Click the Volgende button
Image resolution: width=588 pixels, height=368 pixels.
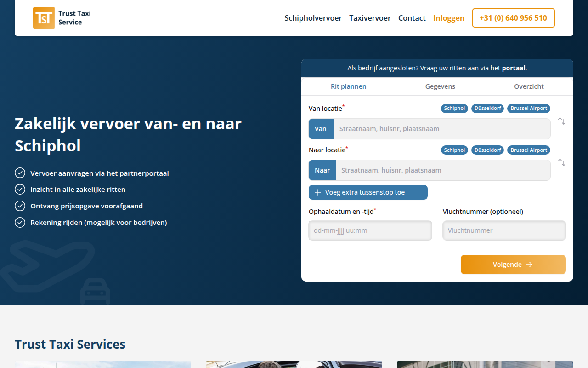click(x=513, y=264)
